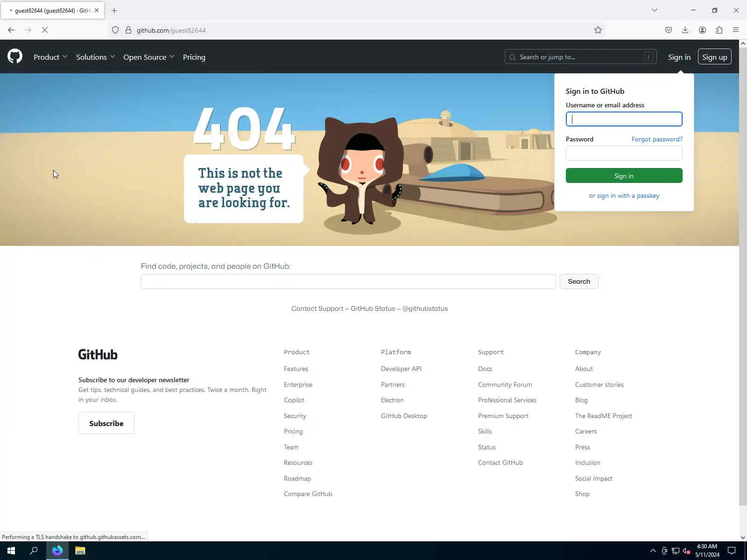Image resolution: width=747 pixels, height=560 pixels.
Task: Open The ReadME Project footer link
Action: coord(604,416)
